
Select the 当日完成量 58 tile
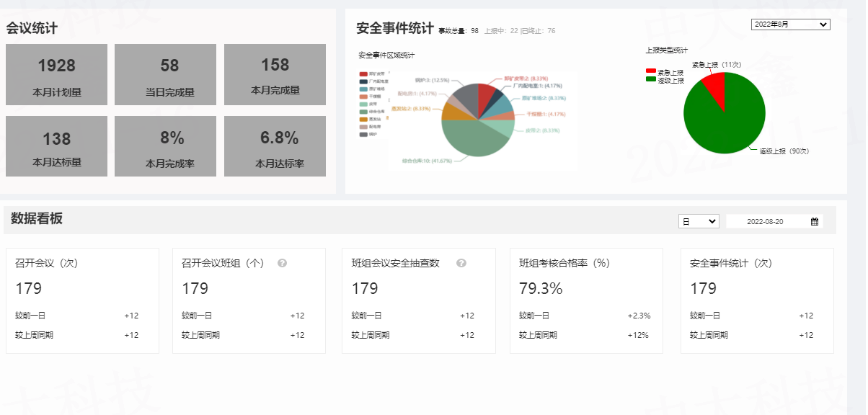point(165,74)
